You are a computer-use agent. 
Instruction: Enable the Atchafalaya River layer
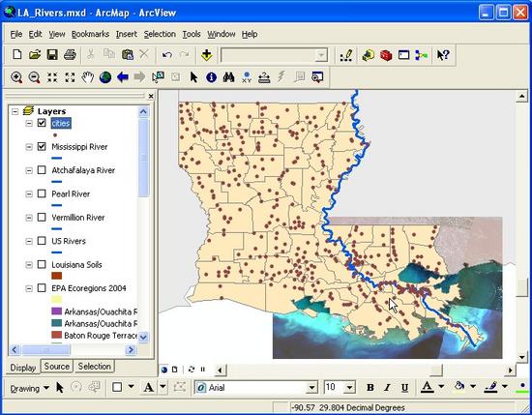coord(42,170)
